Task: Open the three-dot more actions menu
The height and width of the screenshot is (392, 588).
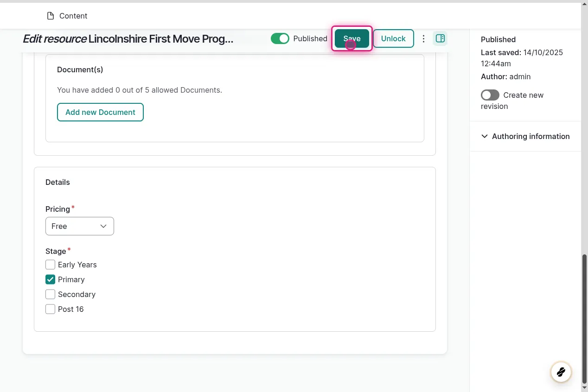Action: pos(423,38)
